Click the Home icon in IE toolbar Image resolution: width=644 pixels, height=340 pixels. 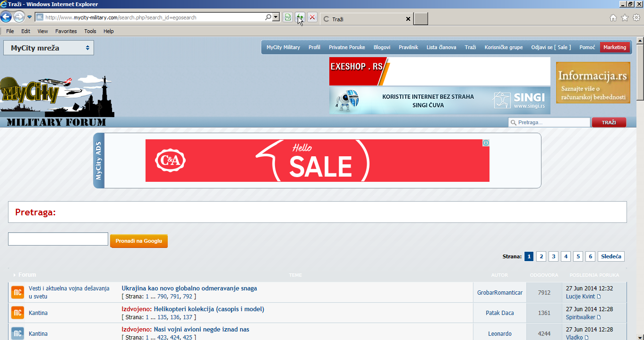click(613, 18)
